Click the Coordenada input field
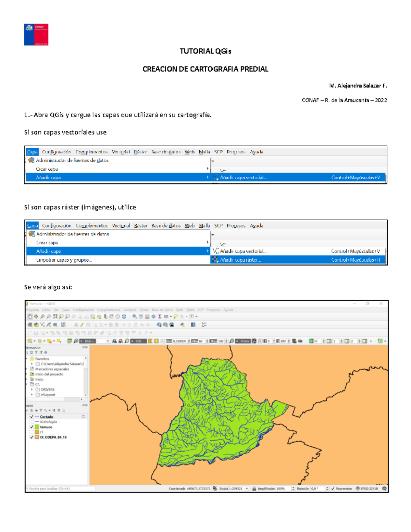Viewport: 411px width, 532px height. point(199,488)
